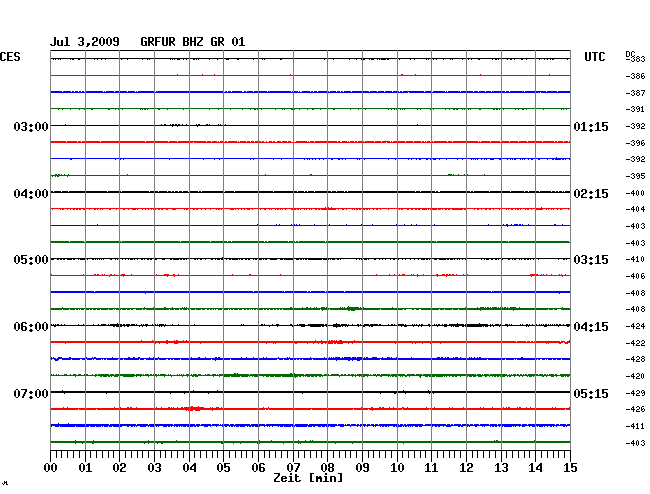Viewport: 650px width, 494px height.
Task: Select the "03:15" UTC time label
Action: [591, 260]
